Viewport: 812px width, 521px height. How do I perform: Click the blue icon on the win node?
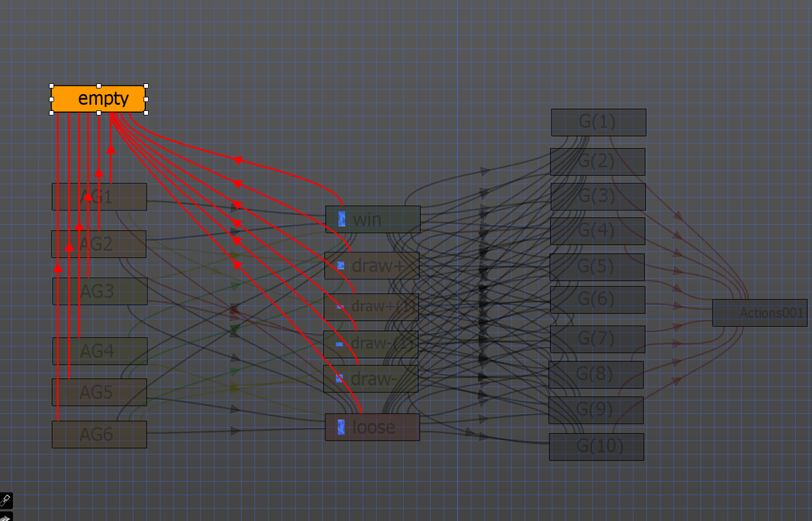(342, 219)
